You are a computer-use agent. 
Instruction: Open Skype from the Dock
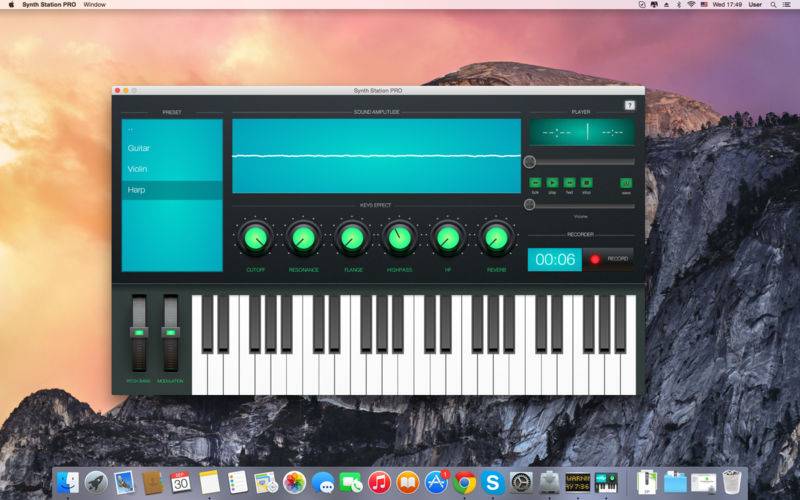pyautogui.click(x=493, y=482)
